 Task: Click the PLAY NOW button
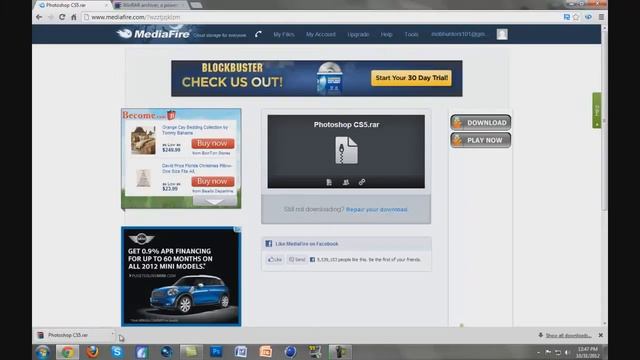(x=481, y=140)
